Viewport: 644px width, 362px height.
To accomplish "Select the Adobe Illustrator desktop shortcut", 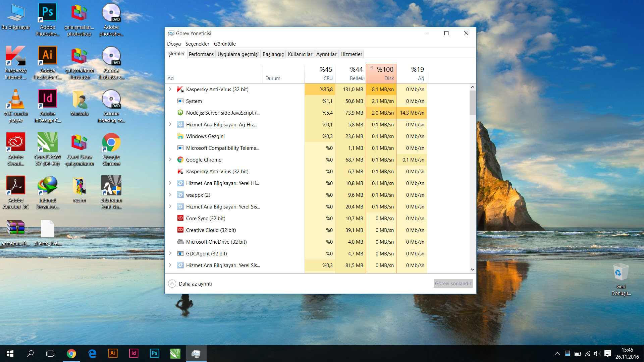I will click(x=47, y=63).
